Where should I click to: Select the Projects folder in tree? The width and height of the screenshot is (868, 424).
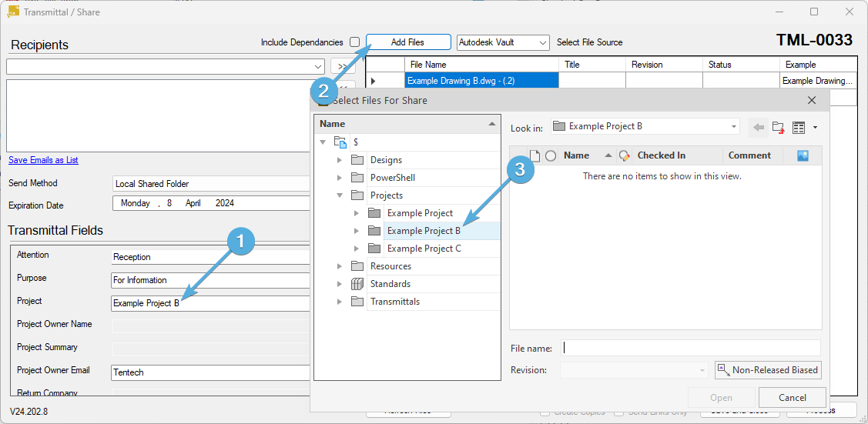[387, 195]
